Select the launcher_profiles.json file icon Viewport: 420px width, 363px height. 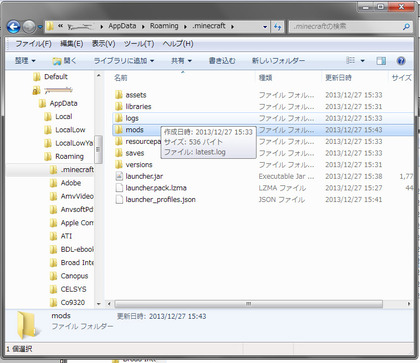pos(119,200)
